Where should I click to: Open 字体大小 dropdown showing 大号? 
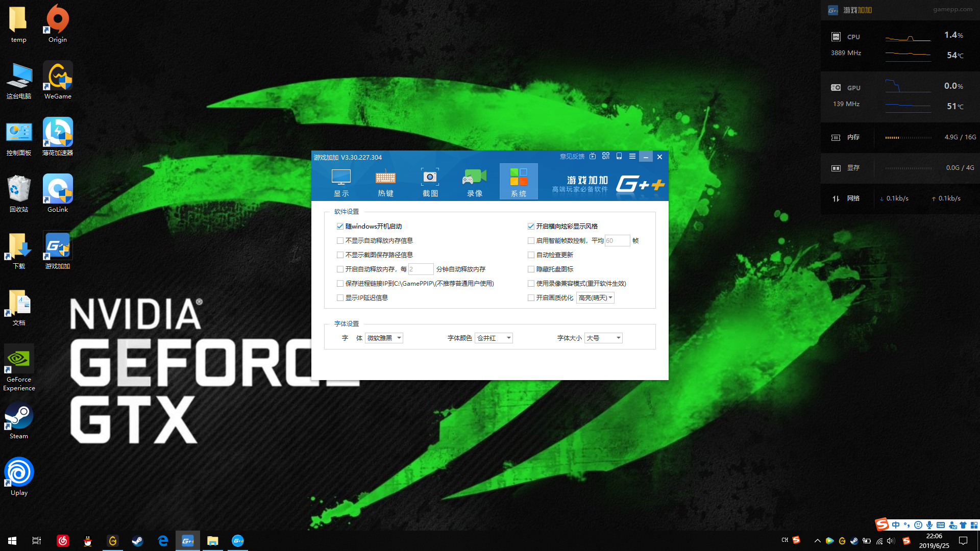tap(603, 338)
